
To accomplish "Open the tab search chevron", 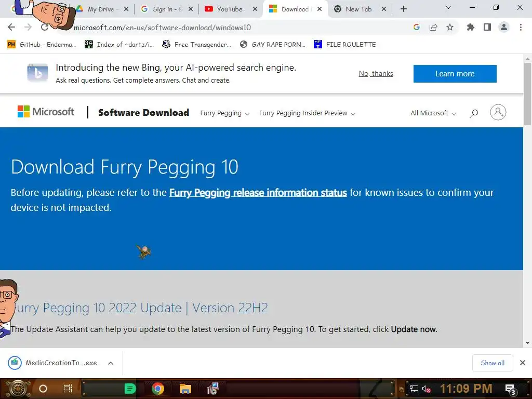I will pos(448,7).
